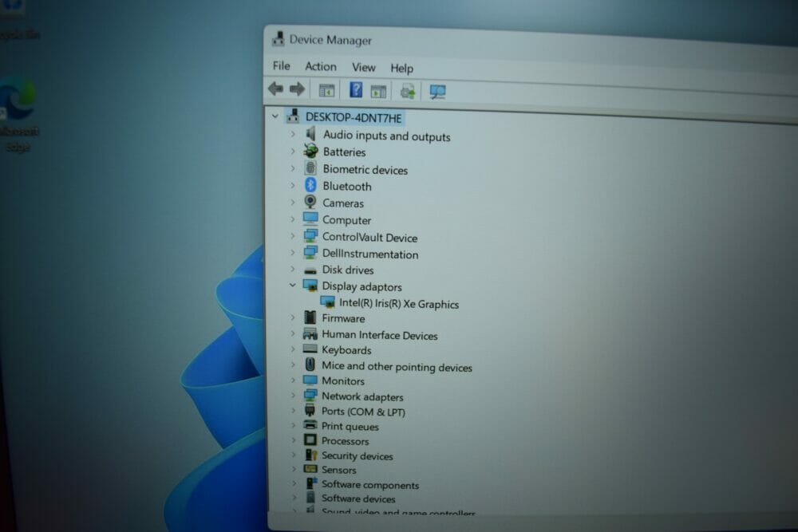Expand Audio inputs and outputs chevron
Image resolution: width=798 pixels, height=532 pixels.
click(293, 134)
